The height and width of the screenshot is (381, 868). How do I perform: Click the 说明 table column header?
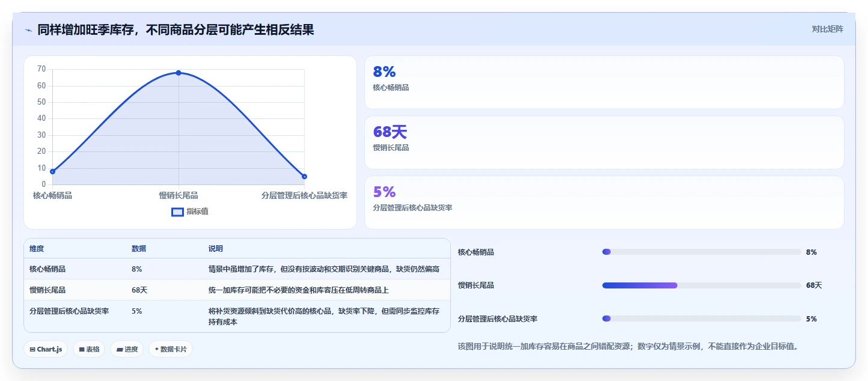point(216,249)
